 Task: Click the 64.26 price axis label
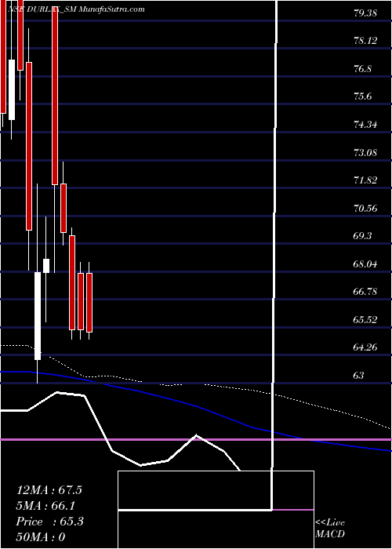click(x=365, y=347)
